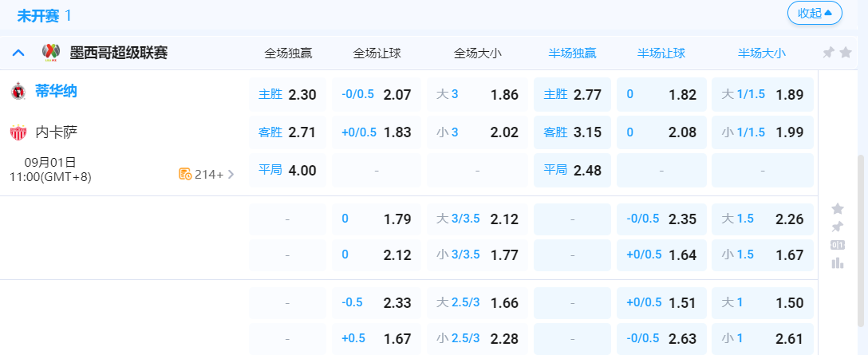868x355 pixels.
Task: Collapse the section with the 收起 button
Action: point(814,13)
